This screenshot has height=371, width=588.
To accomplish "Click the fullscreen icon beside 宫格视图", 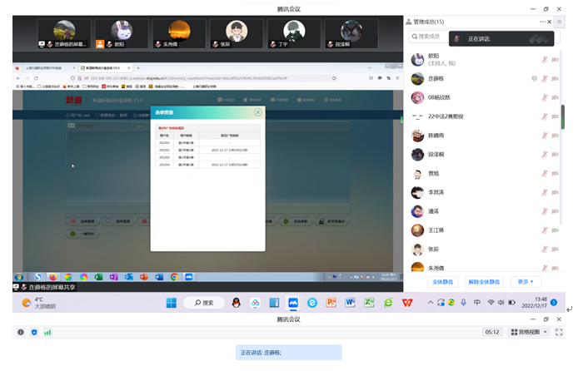I will (556, 332).
